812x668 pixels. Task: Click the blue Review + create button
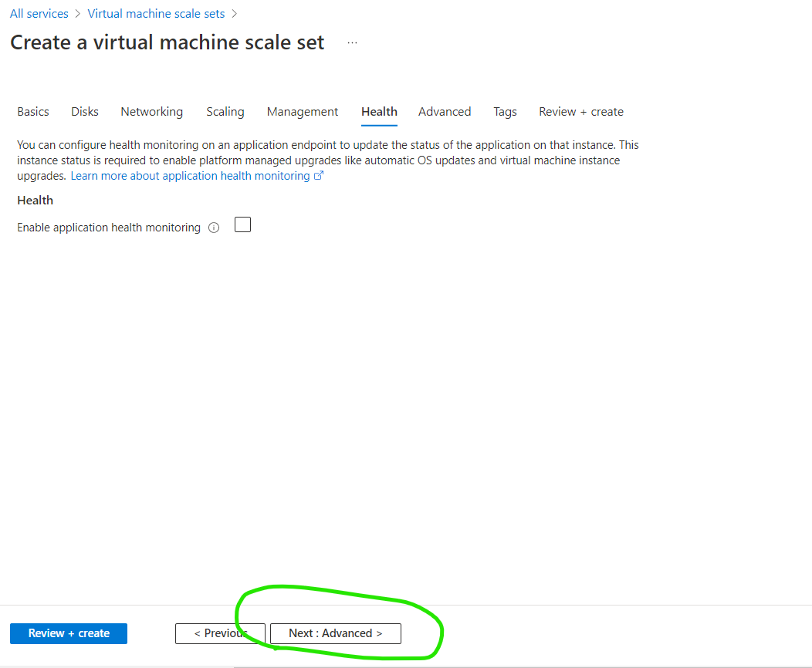pyautogui.click(x=69, y=633)
